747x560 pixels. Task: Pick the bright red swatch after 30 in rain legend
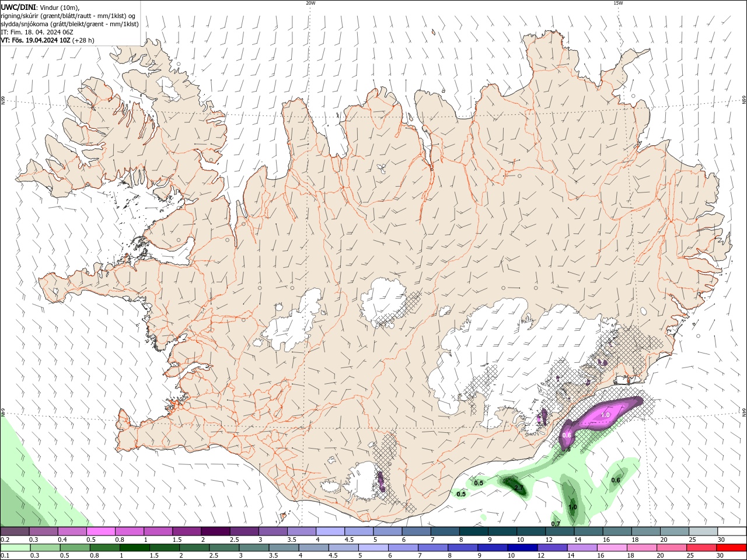(732, 548)
